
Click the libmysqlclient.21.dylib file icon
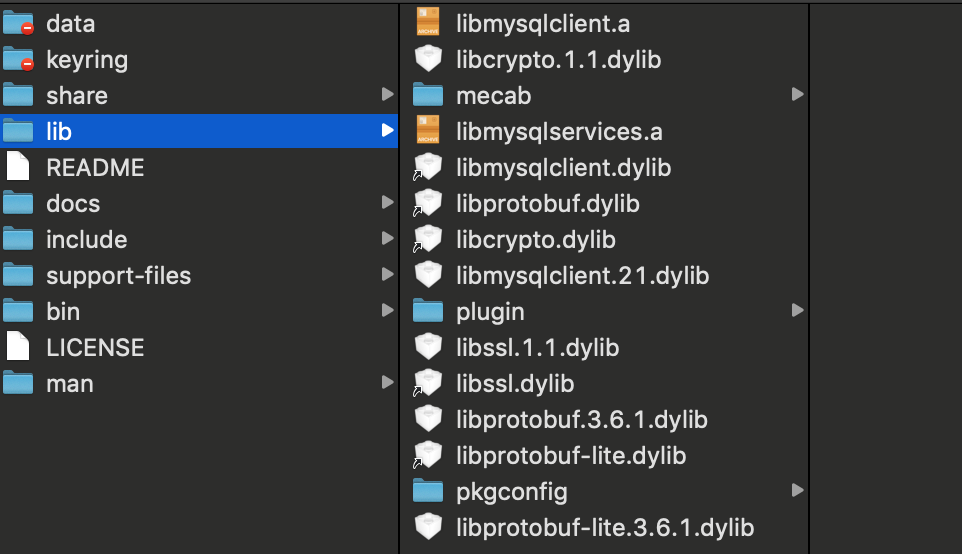point(428,275)
